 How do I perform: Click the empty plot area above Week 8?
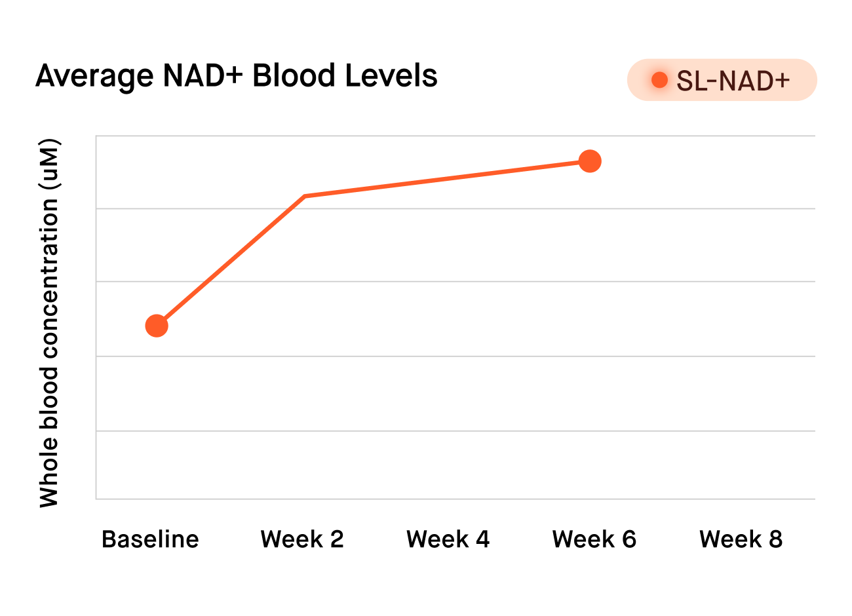coord(741,315)
